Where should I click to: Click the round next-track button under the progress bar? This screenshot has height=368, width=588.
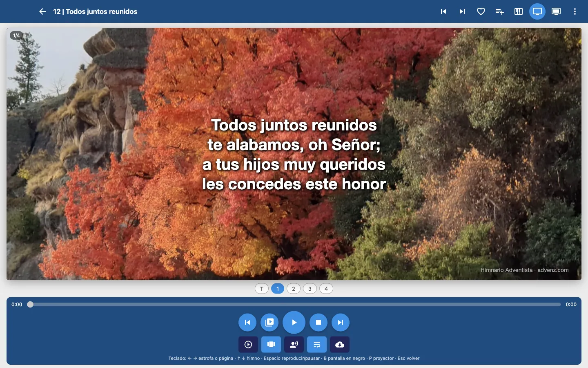point(341,322)
